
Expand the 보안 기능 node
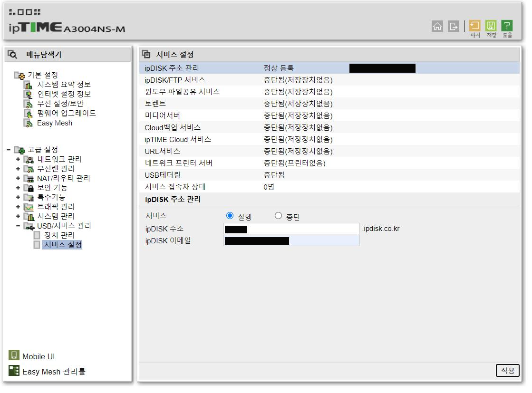[18, 188]
